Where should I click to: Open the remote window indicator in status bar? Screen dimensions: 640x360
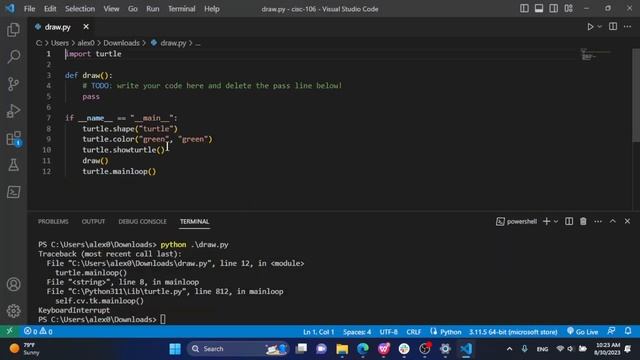9,331
